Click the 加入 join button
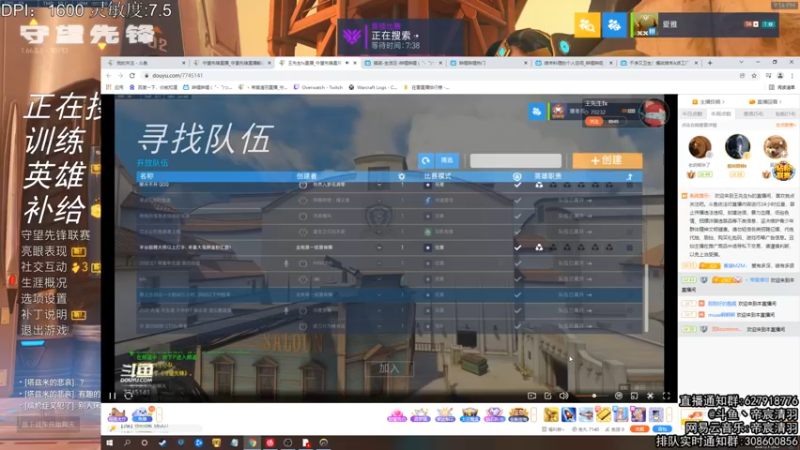Screen dimensions: 800x450 (x=389, y=368)
